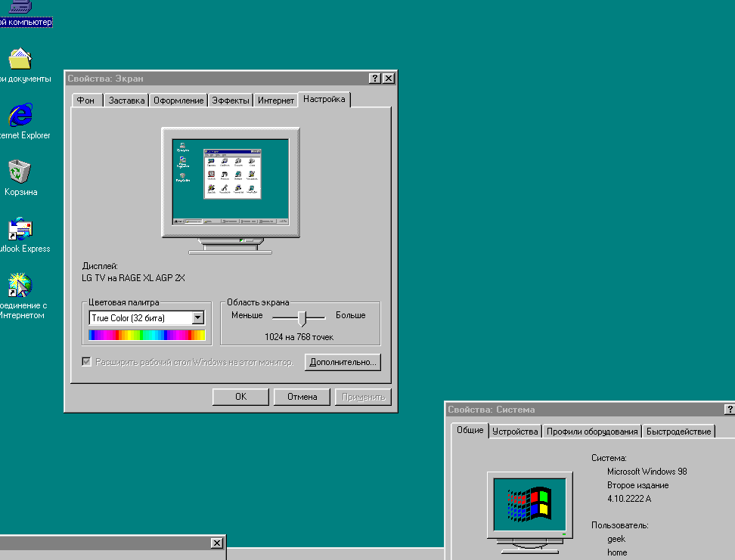
Task: Open the Internet connection wizard icon
Action: (x=20, y=285)
